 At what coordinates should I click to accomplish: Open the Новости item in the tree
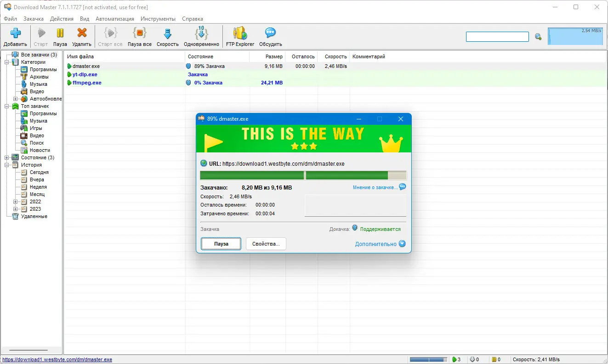pyautogui.click(x=40, y=150)
